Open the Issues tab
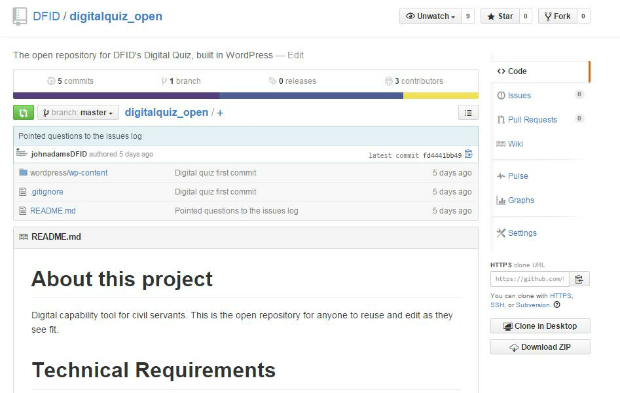 click(519, 95)
